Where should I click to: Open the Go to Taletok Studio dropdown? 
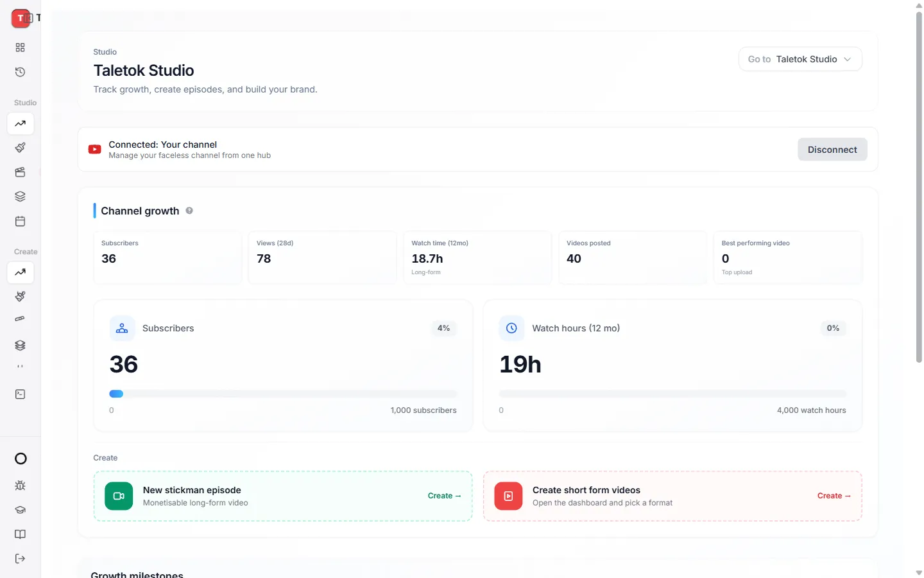(x=800, y=59)
